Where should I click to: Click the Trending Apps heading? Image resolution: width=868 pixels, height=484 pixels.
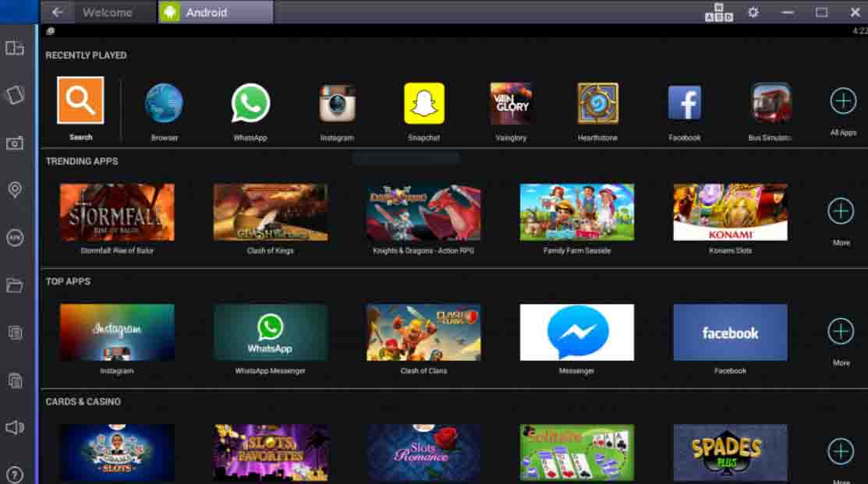(81, 161)
